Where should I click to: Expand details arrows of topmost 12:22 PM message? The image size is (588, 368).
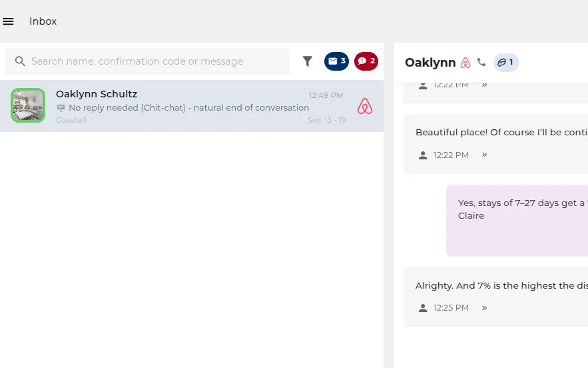coord(485,85)
